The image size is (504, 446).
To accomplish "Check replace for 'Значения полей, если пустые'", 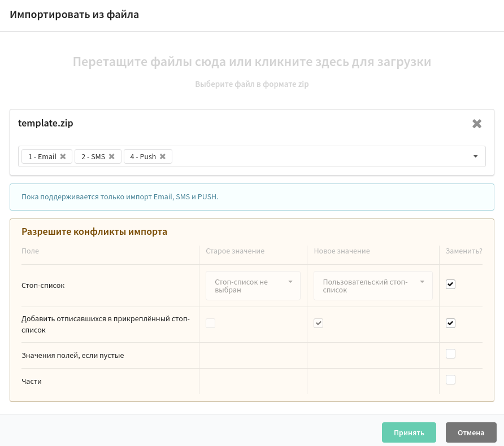I will click(450, 354).
